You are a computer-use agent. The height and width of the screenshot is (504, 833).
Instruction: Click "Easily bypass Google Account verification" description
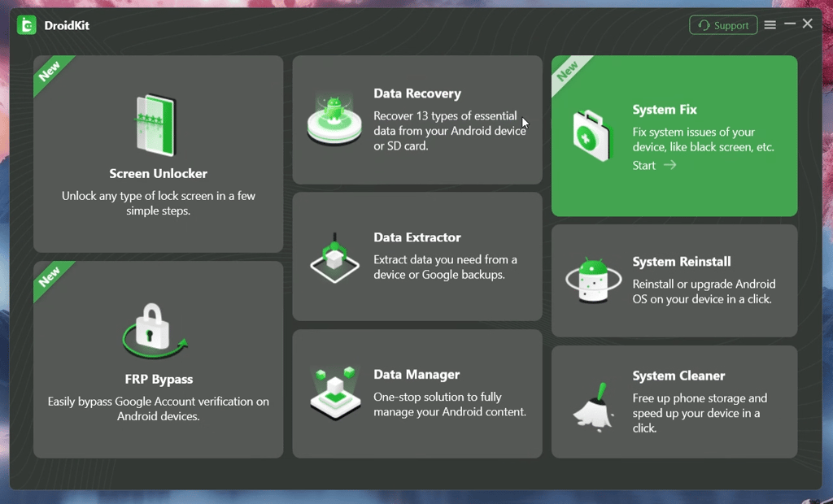159,409
